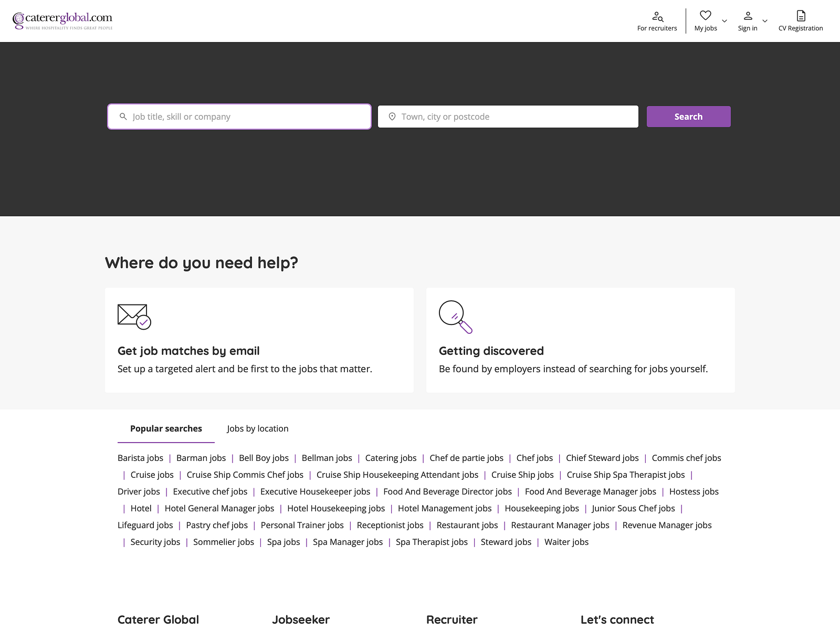The width and height of the screenshot is (840, 630).
Task: Click the location pin icon in the town field
Action: click(x=392, y=117)
